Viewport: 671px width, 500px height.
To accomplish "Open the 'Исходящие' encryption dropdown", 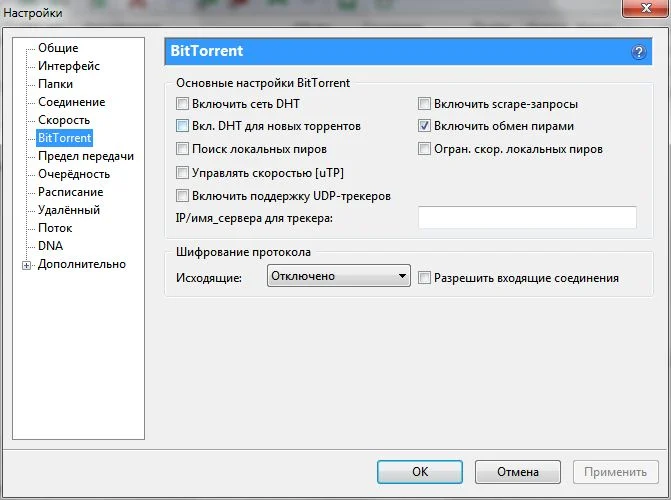I will point(338,276).
